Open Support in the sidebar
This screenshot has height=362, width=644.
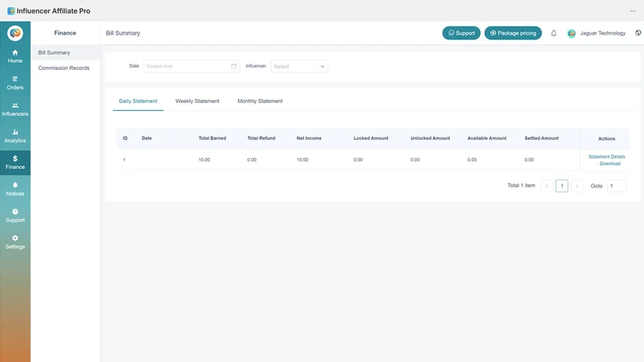[x=14, y=216]
